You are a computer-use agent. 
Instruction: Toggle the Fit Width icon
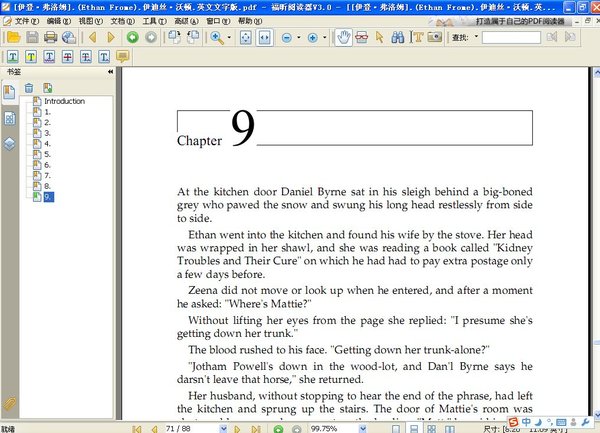[265, 37]
